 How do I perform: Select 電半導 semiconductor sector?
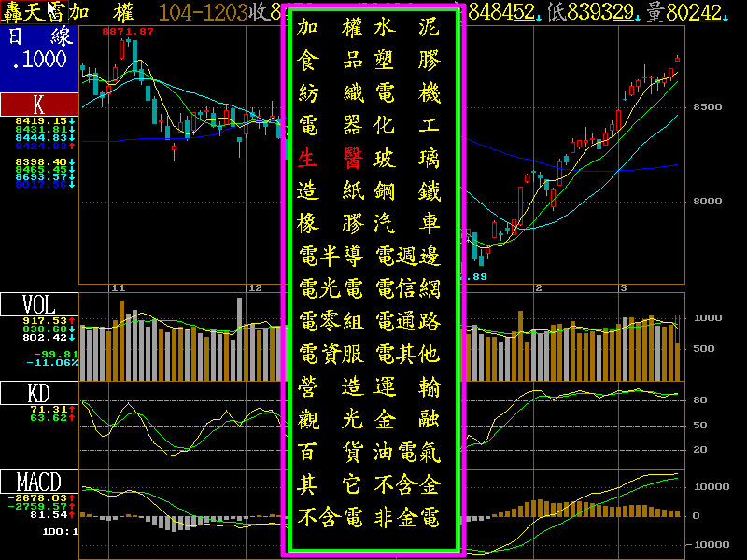tap(331, 256)
